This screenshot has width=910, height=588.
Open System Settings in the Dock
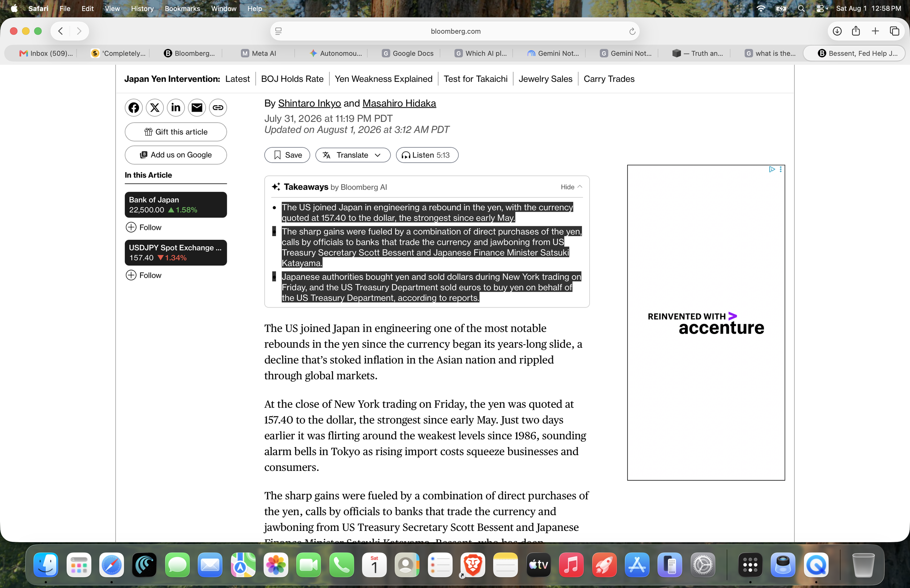coord(703,565)
